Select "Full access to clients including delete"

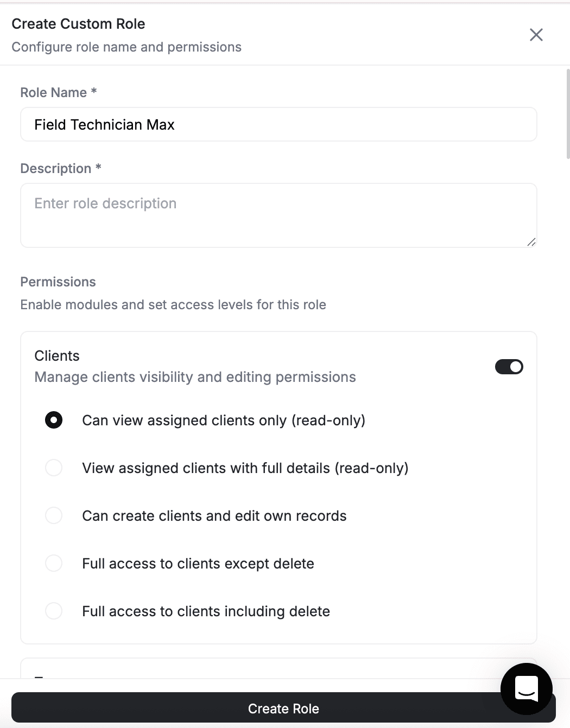(x=54, y=611)
